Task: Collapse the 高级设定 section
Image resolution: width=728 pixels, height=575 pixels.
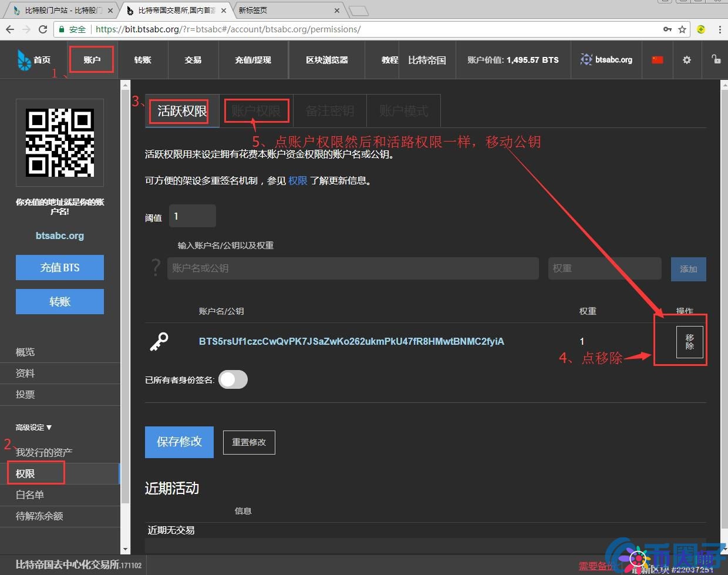Action: [33, 427]
